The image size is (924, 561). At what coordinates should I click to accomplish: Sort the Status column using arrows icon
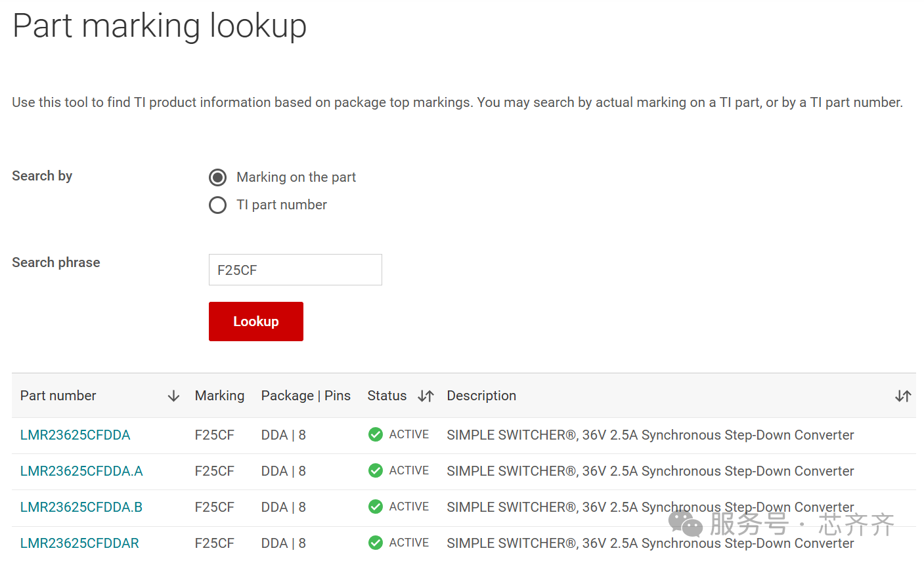pyautogui.click(x=426, y=396)
